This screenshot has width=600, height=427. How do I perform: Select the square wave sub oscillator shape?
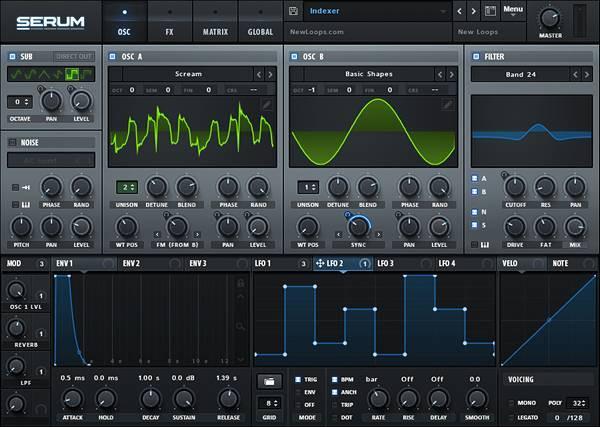72,74
